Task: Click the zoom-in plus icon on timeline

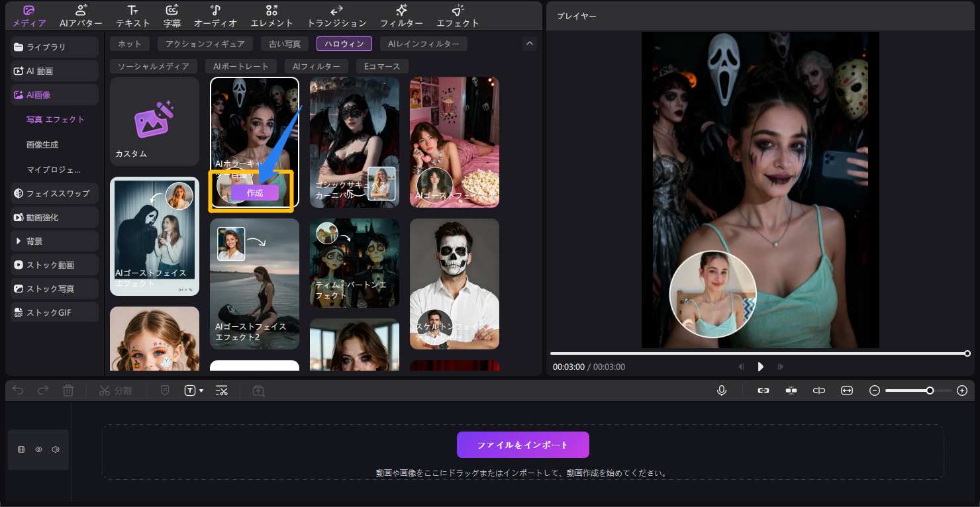Action: click(962, 391)
